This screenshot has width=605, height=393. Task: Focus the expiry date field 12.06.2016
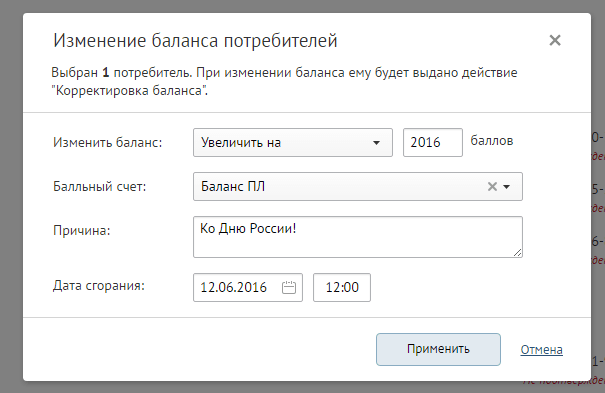(x=248, y=287)
